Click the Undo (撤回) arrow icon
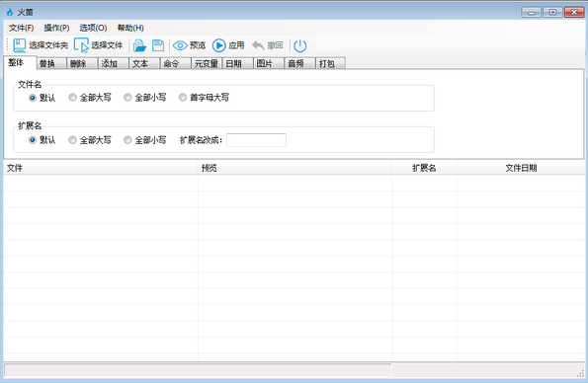Image resolution: width=588 pixels, height=383 pixels. [258, 45]
